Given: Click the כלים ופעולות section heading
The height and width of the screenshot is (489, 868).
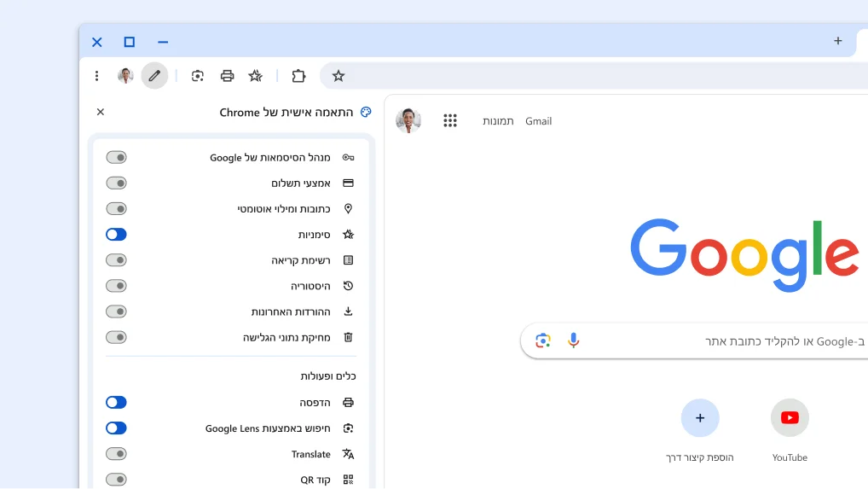Looking at the screenshot, I should coord(328,376).
